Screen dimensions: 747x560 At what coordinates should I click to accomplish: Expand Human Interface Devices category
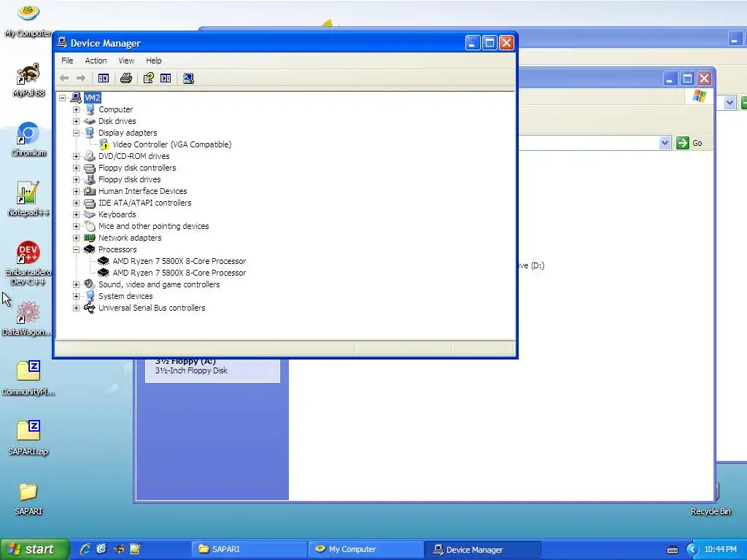click(x=76, y=191)
